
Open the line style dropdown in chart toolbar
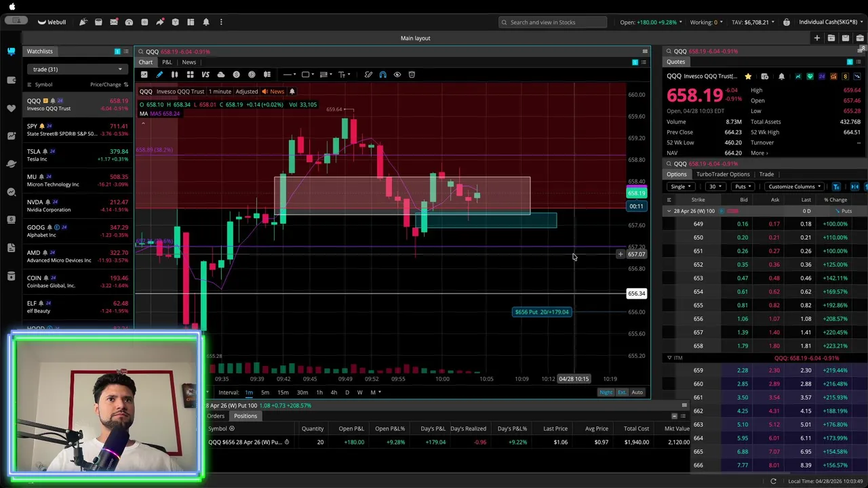pos(290,75)
